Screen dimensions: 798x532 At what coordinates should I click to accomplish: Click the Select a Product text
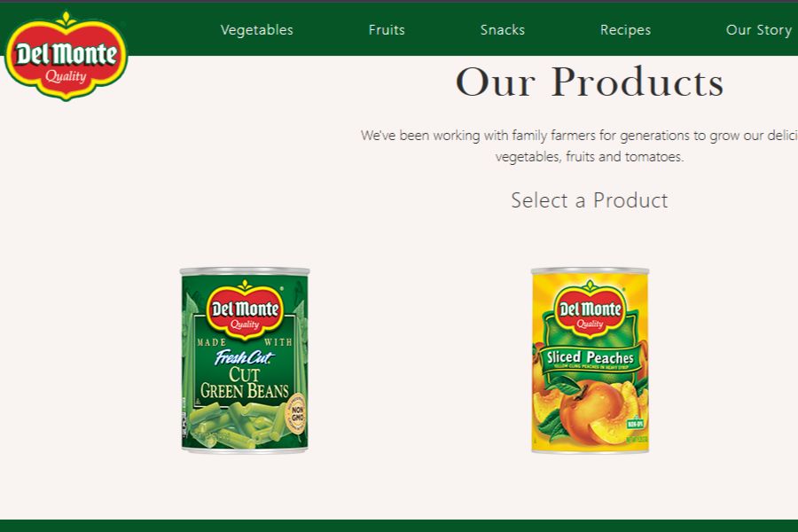click(x=590, y=200)
